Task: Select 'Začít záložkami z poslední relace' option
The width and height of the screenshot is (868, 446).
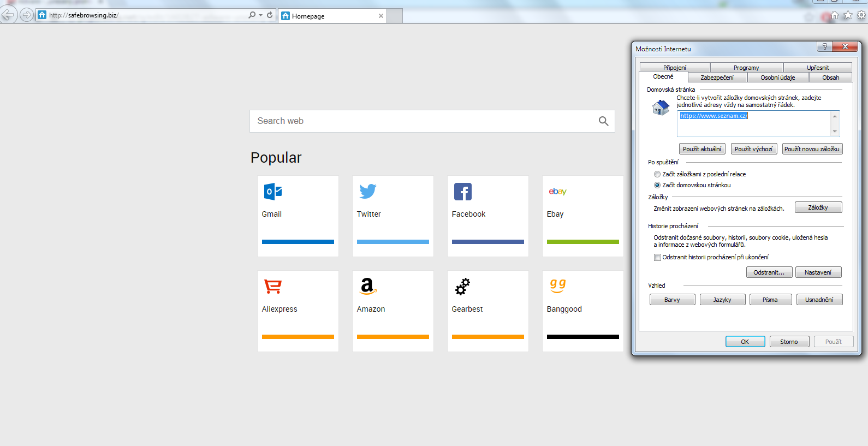Action: click(x=657, y=174)
